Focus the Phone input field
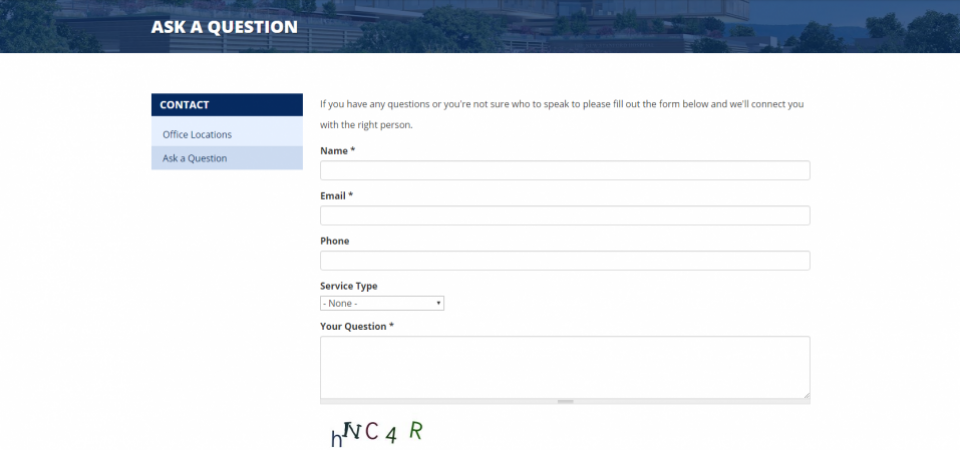The width and height of the screenshot is (960, 450). [564, 260]
